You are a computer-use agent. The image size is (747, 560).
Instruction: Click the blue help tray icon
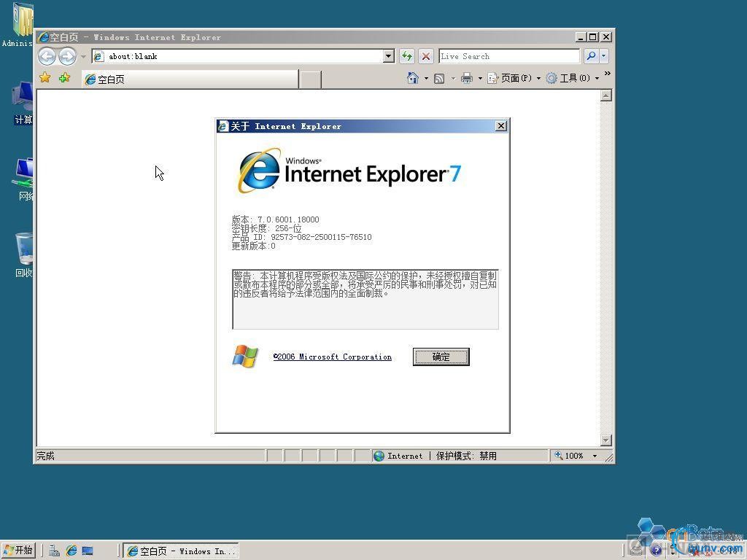pyautogui.click(x=656, y=550)
